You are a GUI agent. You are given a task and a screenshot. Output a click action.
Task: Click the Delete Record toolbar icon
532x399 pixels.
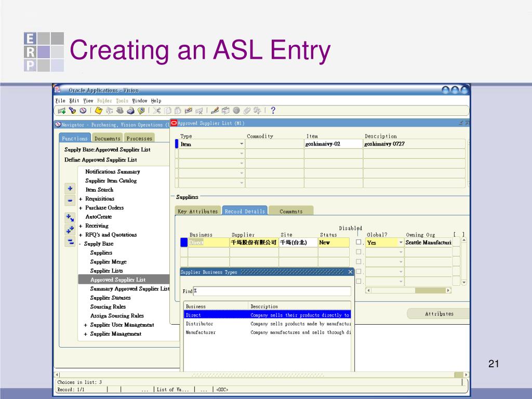pos(199,111)
